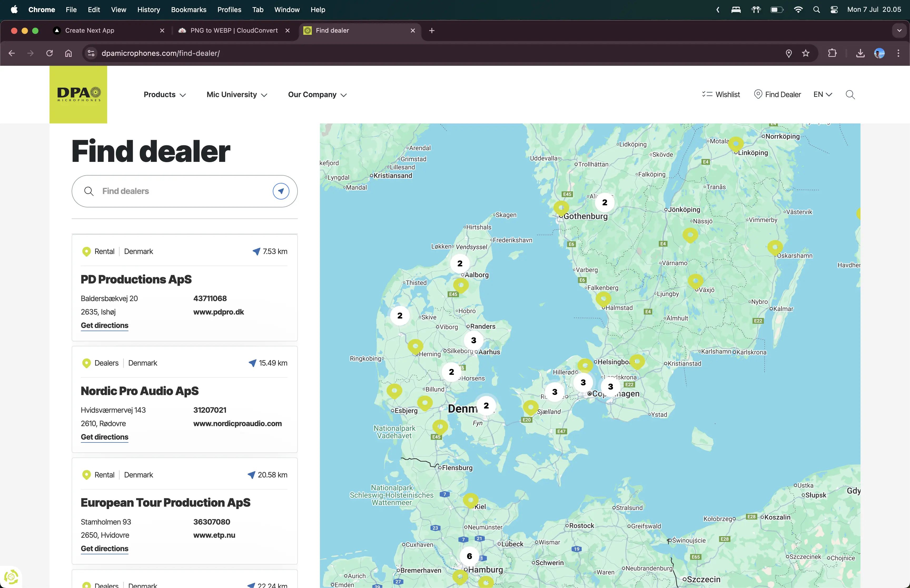Switch to the PNG to WEBP CloudConvert tab
This screenshot has height=588, width=910.
[x=234, y=31]
